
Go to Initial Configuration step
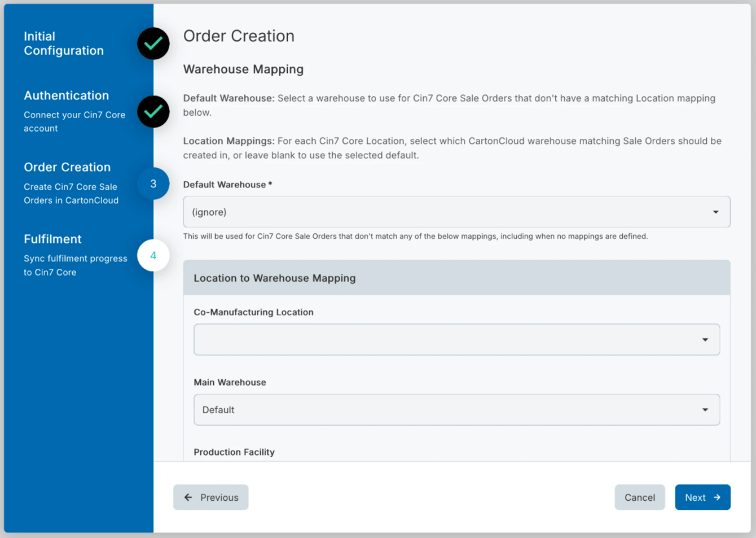(64, 43)
